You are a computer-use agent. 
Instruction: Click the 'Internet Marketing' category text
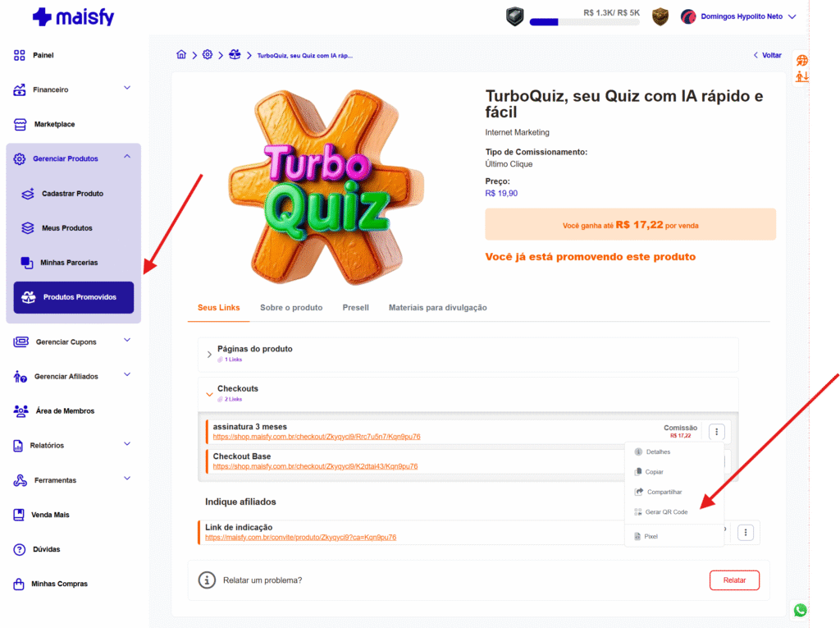(517, 132)
